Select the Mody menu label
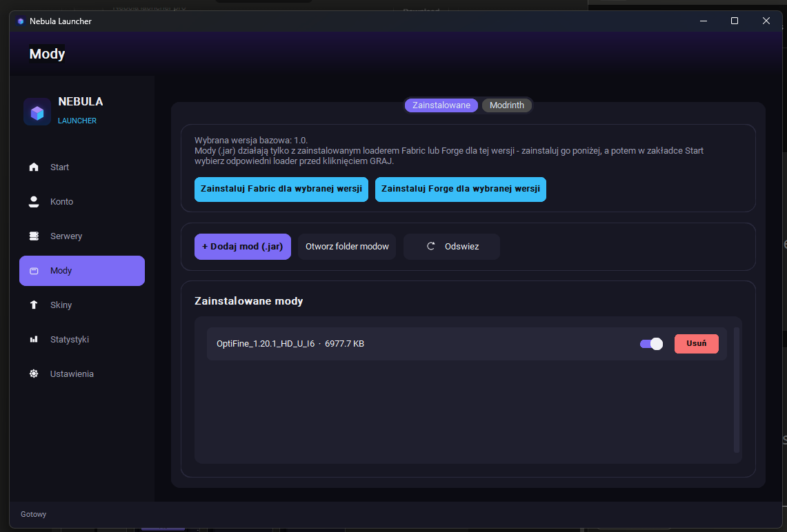This screenshot has height=532, width=787. click(x=61, y=271)
